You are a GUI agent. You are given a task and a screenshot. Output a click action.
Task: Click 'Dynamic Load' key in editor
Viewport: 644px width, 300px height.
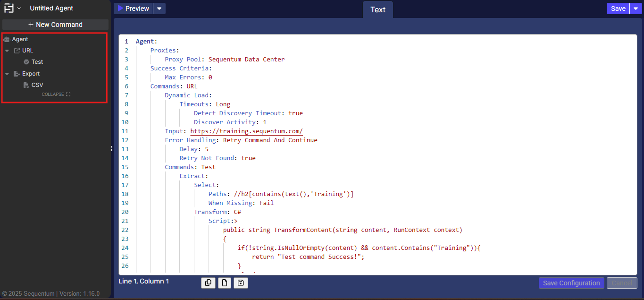186,95
